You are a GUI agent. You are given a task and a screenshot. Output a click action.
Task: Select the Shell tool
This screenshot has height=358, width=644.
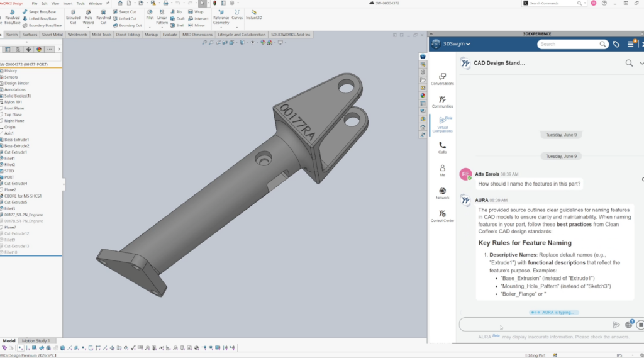pyautogui.click(x=177, y=25)
